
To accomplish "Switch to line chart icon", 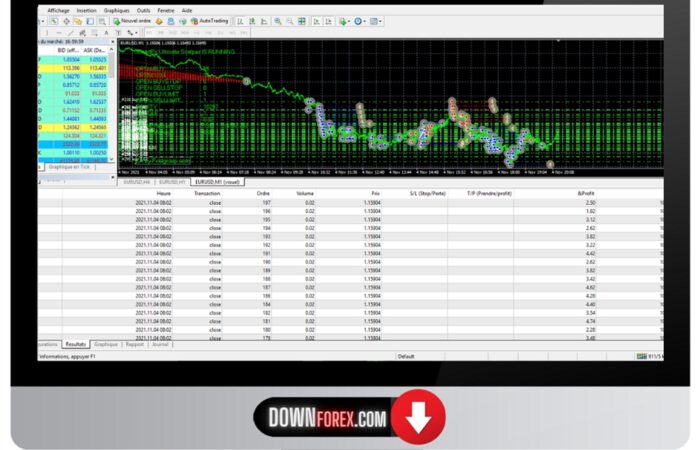I will point(264,21).
